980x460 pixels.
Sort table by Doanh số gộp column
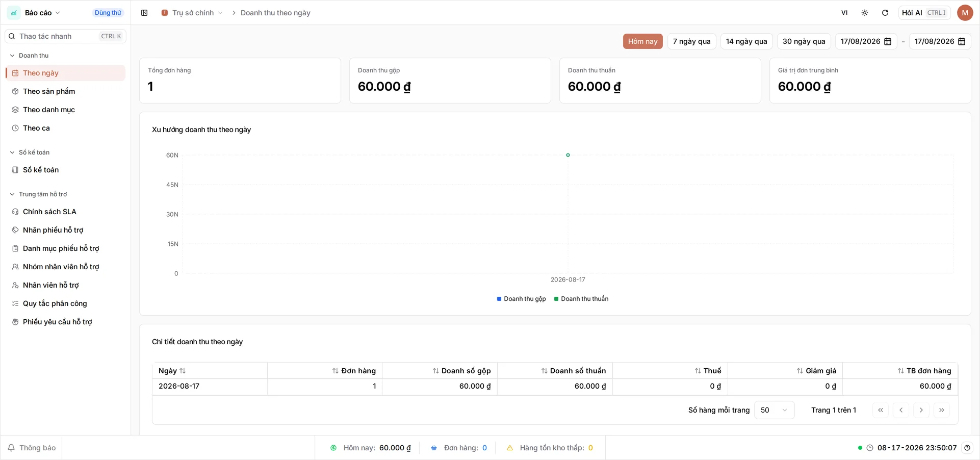[461, 371]
